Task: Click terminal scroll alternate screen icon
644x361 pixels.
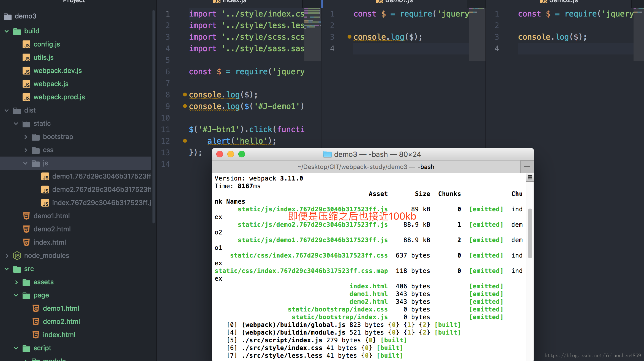Action: click(530, 177)
